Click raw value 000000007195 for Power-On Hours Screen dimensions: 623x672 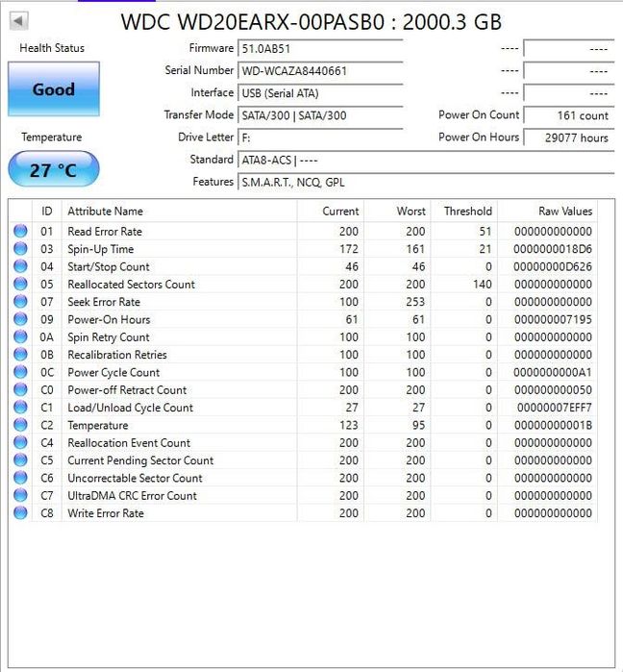(553, 319)
